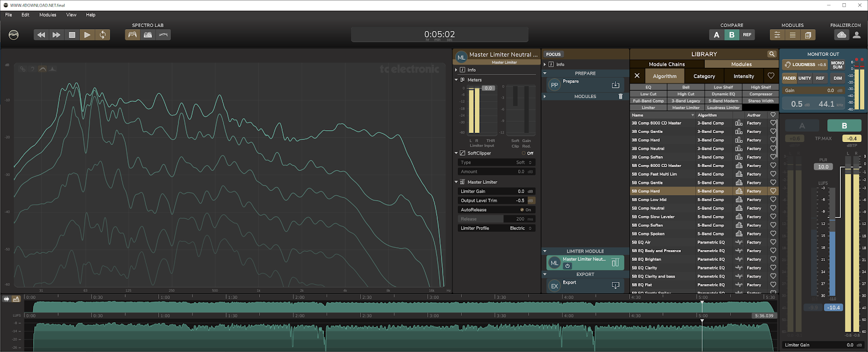Click trash icon in MODULES header

621,97
